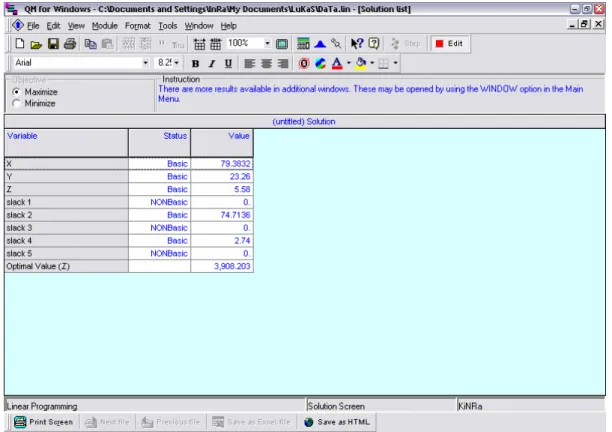612x432 pixels.
Task: Click the Optimal Value (Z) row label
Action: coord(66,267)
